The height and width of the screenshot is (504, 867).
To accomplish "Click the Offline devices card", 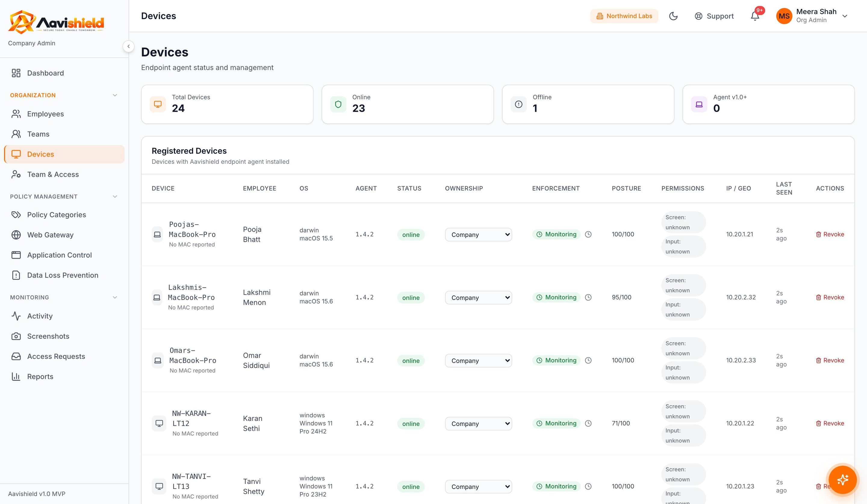I will [588, 104].
